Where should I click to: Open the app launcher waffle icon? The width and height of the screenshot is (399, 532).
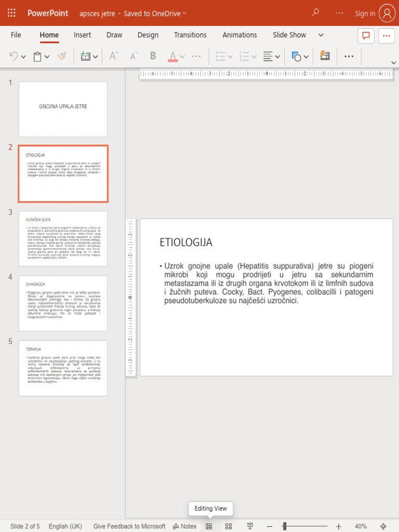pyautogui.click(x=12, y=13)
